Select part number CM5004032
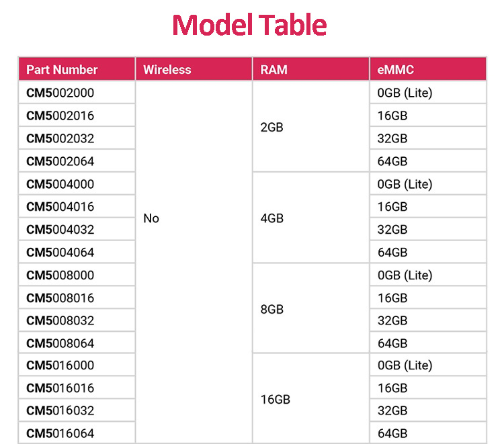 click(x=60, y=230)
